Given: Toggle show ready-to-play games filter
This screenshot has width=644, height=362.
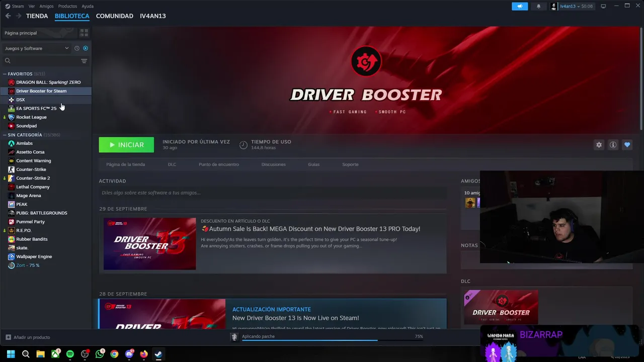Looking at the screenshot, I should 86,48.
